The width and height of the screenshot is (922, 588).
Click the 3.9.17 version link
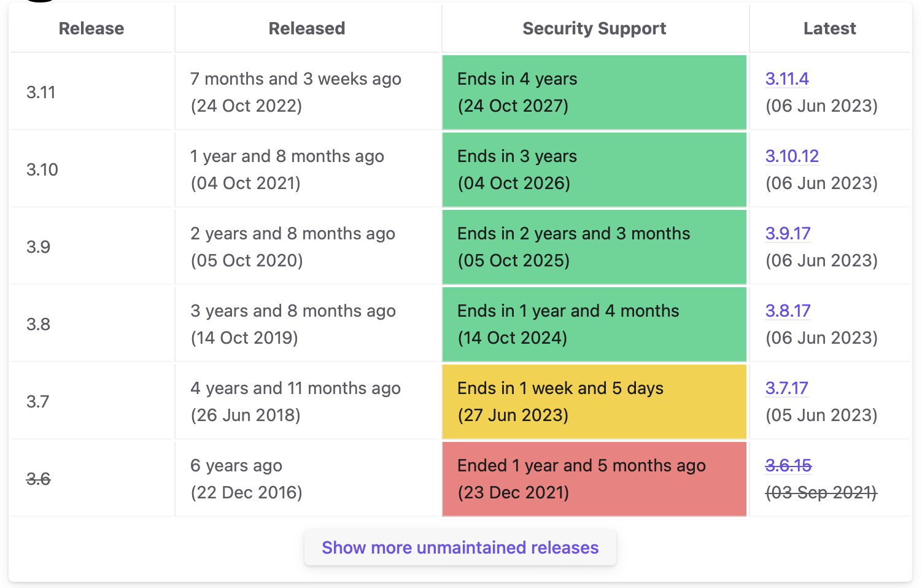tap(788, 234)
